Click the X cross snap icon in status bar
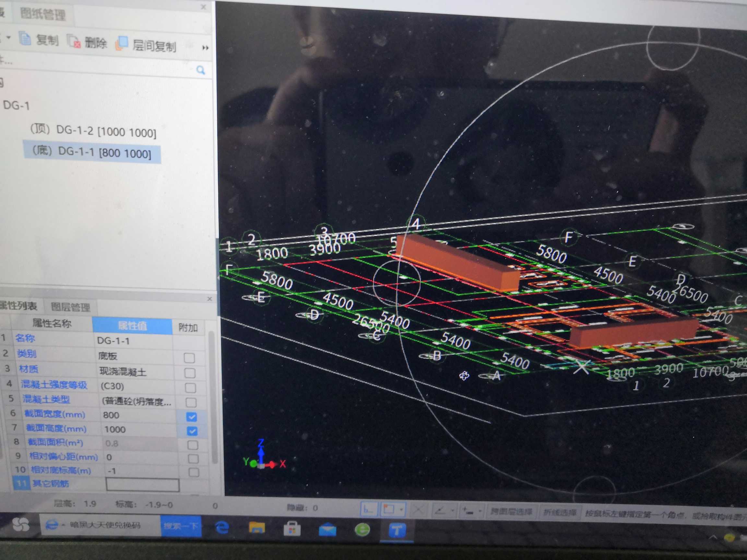The width and height of the screenshot is (747, 560). (x=418, y=510)
